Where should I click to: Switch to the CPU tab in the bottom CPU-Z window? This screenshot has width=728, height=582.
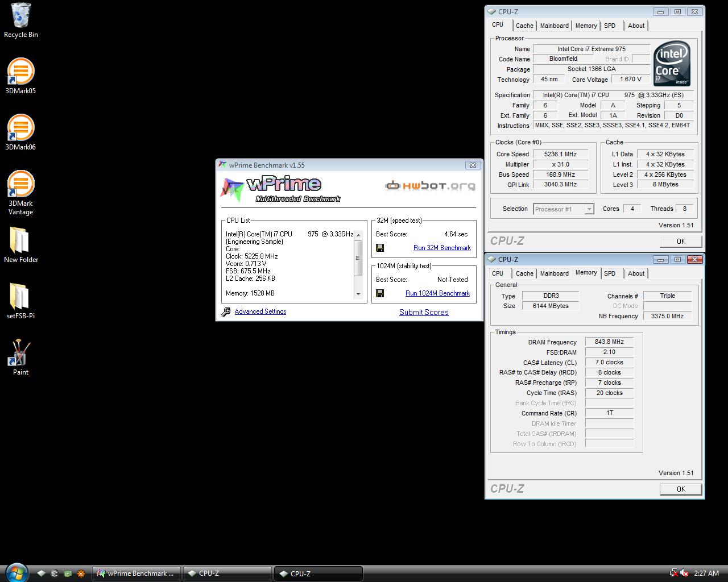498,273
